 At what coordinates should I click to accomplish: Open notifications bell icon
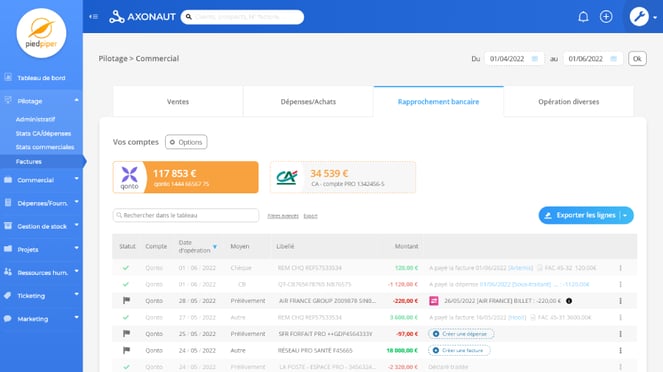[x=583, y=16]
